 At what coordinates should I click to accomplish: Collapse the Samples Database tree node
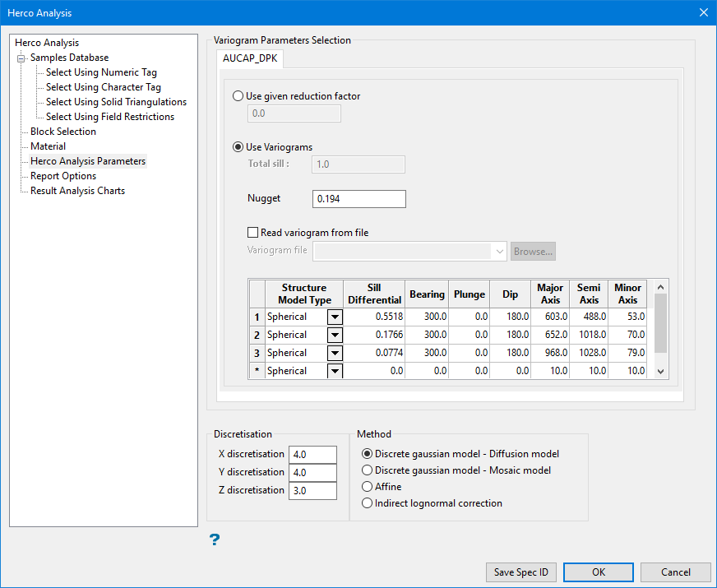[x=21, y=58]
